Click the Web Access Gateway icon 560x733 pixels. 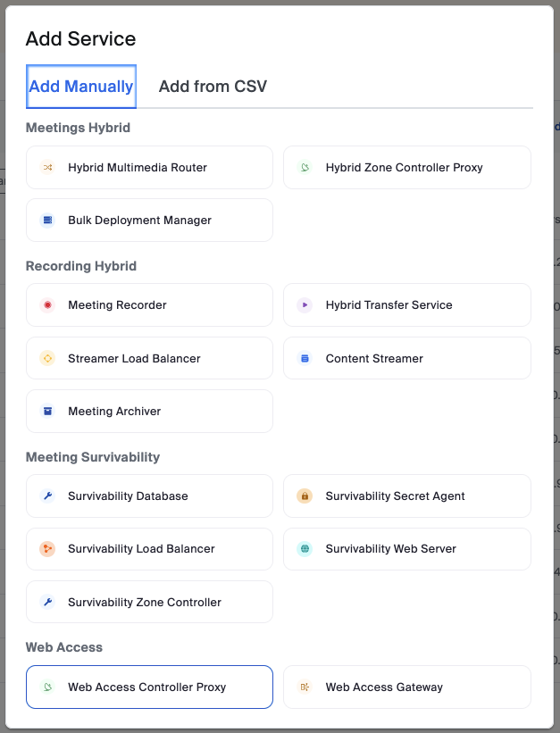pyautogui.click(x=305, y=687)
